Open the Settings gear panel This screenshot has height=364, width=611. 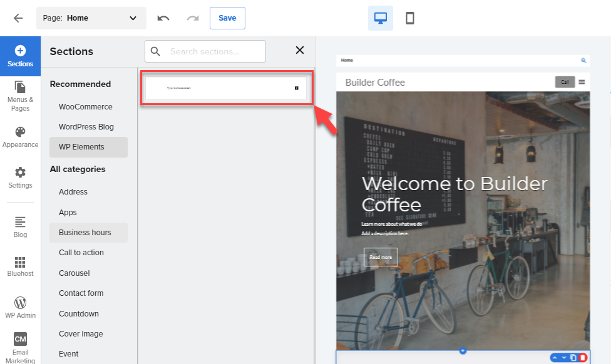20,178
